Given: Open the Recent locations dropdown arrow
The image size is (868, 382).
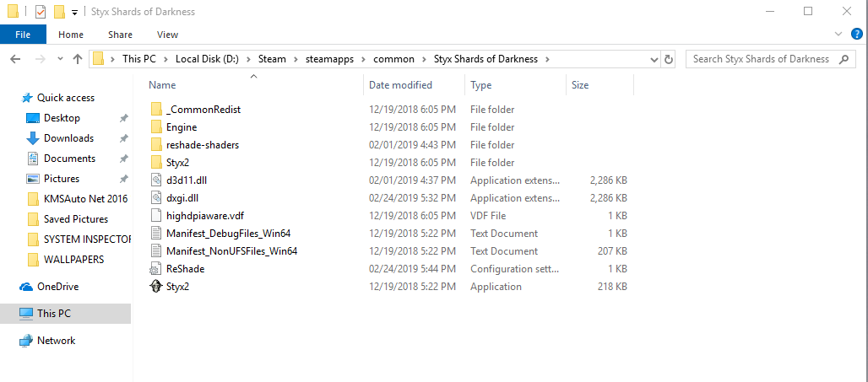Looking at the screenshot, I should [x=59, y=59].
